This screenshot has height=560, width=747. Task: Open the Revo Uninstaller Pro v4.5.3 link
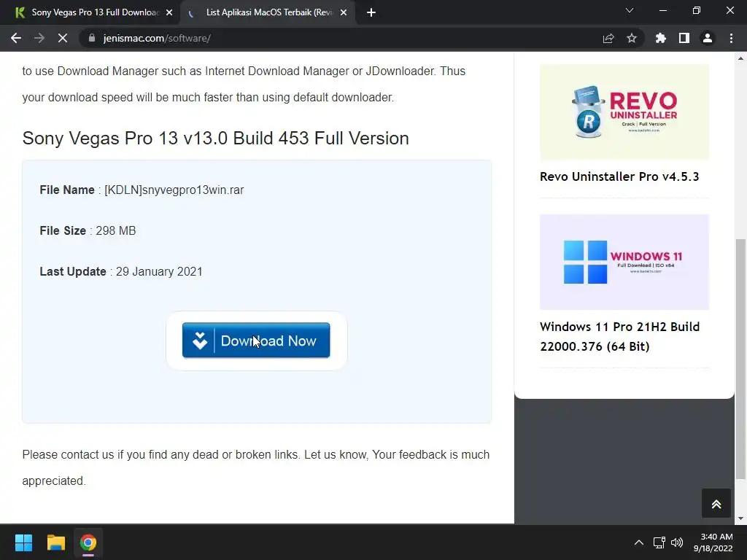(x=619, y=176)
